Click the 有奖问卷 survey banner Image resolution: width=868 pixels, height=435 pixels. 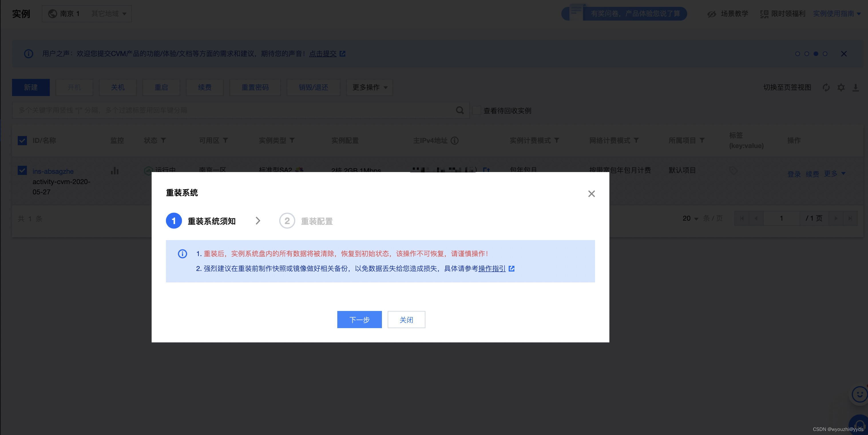tap(624, 13)
